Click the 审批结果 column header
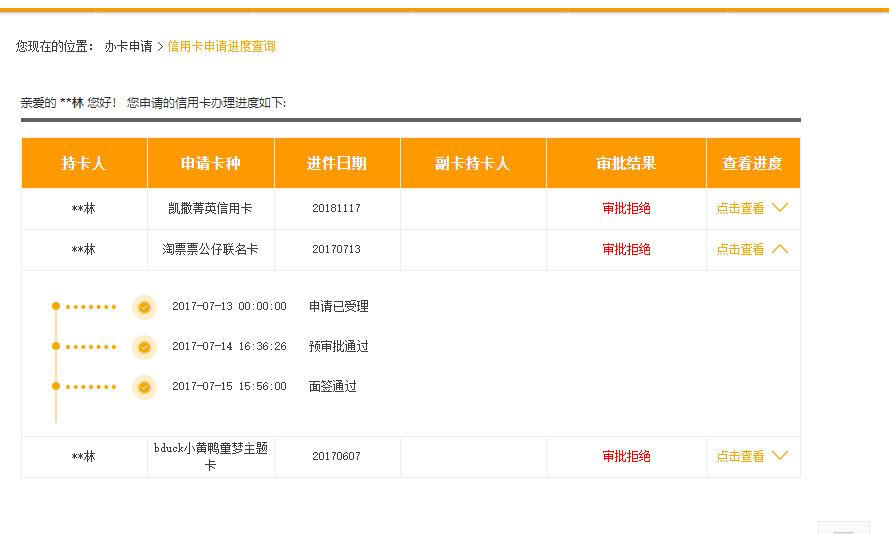This screenshot has width=889, height=534. tap(626, 163)
